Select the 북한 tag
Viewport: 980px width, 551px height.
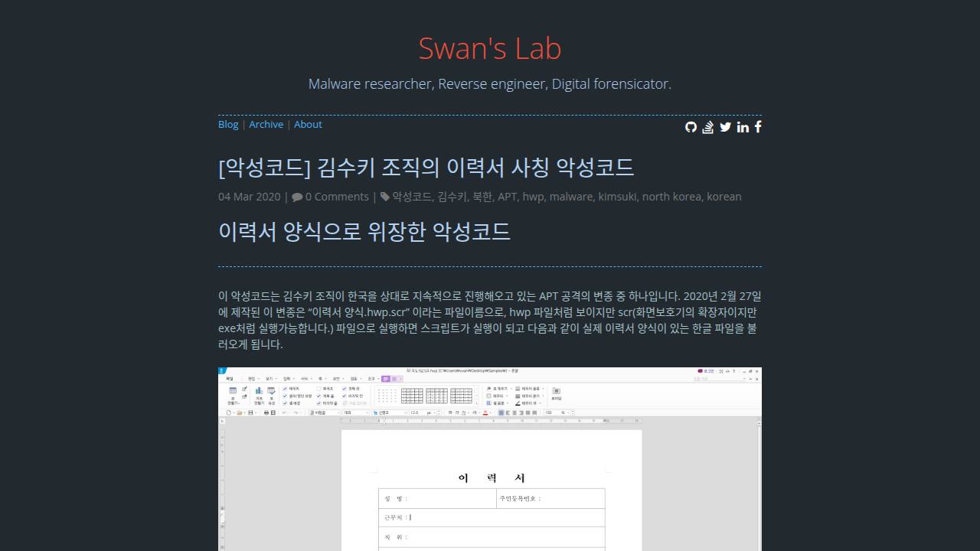point(482,197)
